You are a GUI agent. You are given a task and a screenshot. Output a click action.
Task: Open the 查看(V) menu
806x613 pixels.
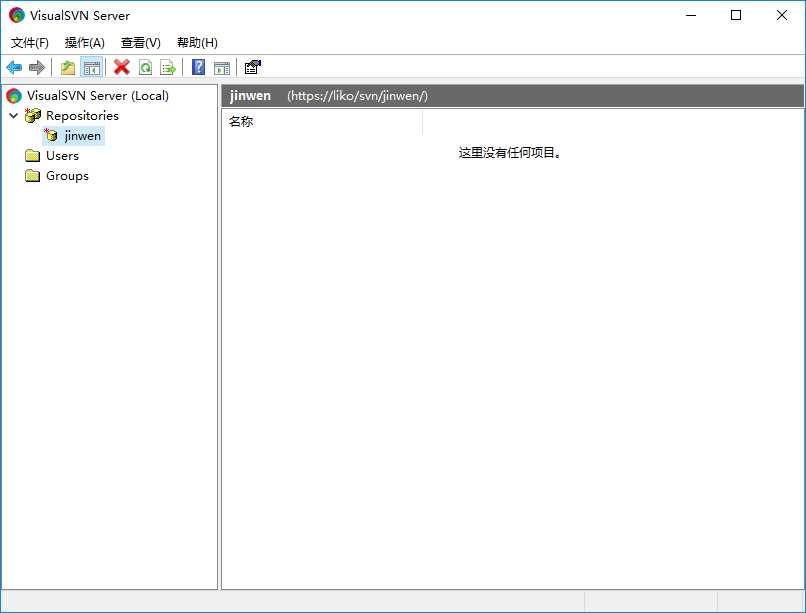tap(140, 43)
